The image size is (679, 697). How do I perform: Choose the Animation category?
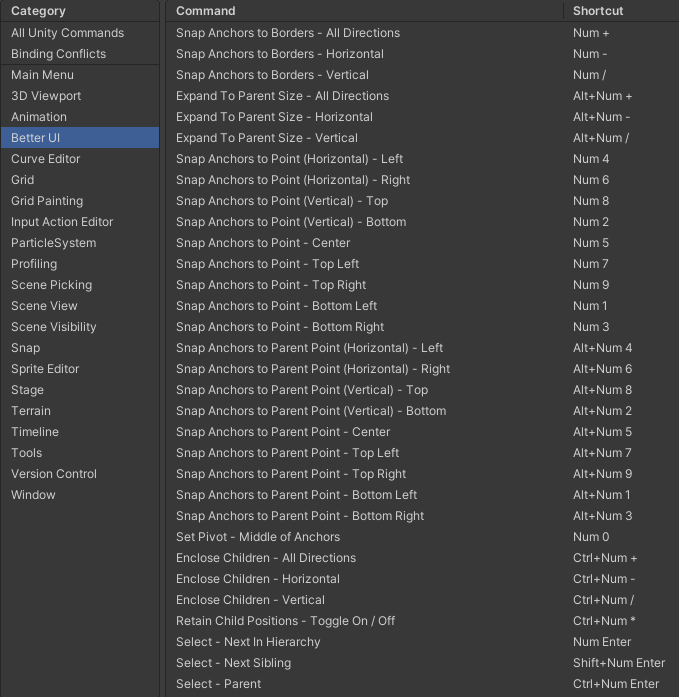click(39, 117)
